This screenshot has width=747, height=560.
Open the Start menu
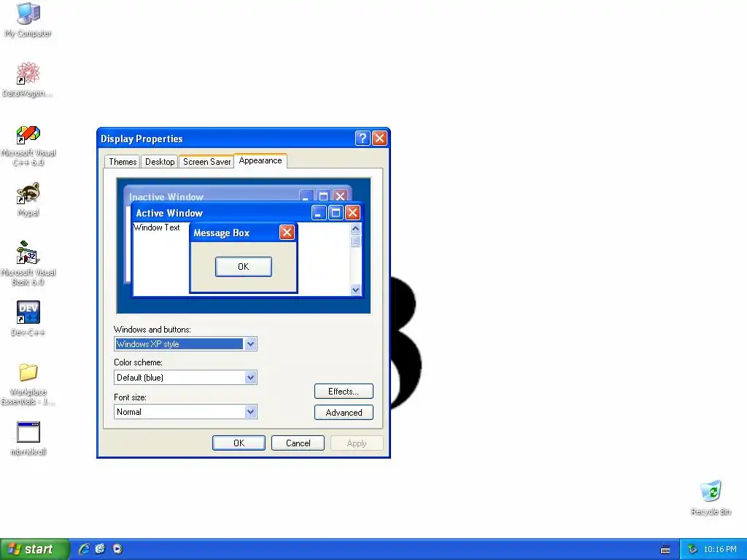(34, 550)
